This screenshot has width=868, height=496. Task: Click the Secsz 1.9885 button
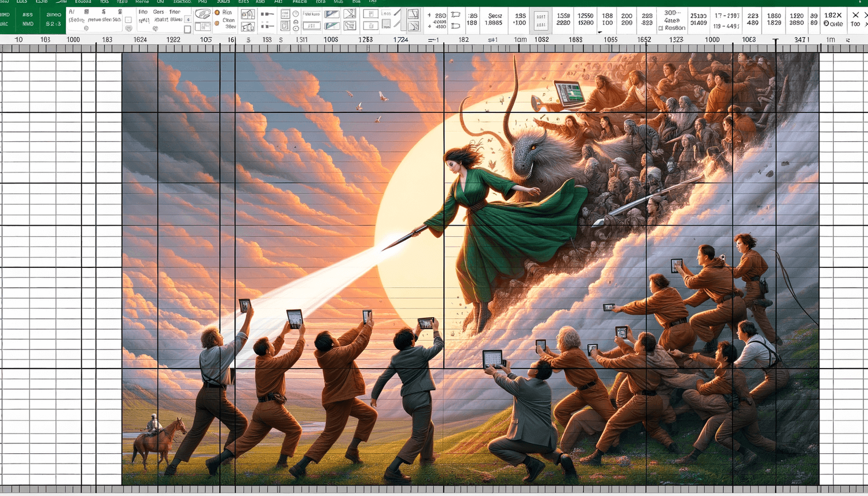pos(494,19)
